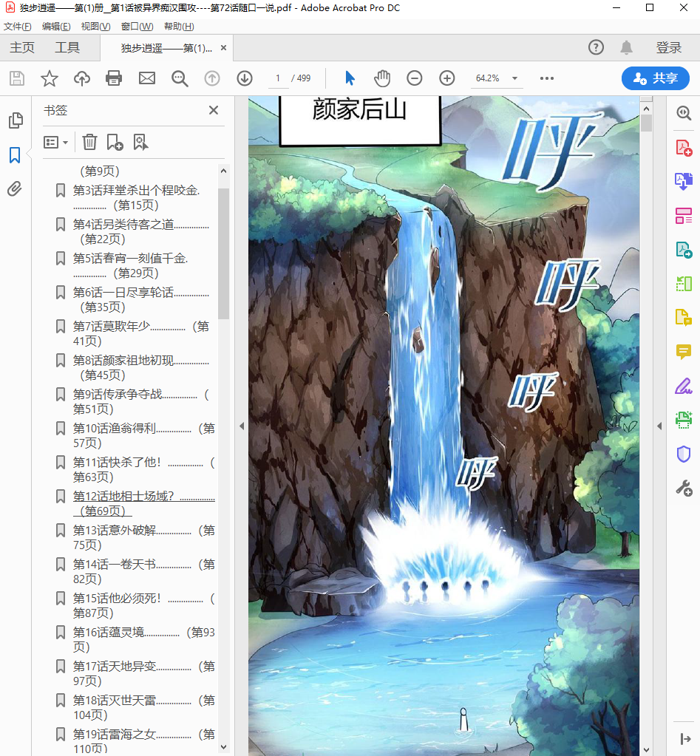Upload file to Document Cloud
Image resolution: width=700 pixels, height=756 pixels.
82,78
